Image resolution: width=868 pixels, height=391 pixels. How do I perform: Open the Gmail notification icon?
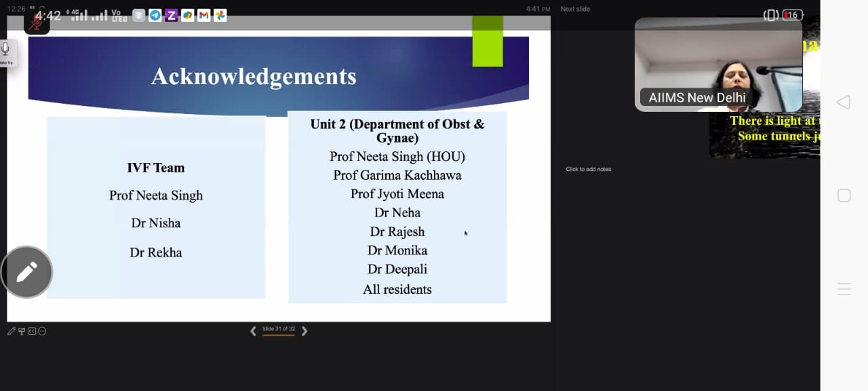pyautogui.click(x=203, y=15)
